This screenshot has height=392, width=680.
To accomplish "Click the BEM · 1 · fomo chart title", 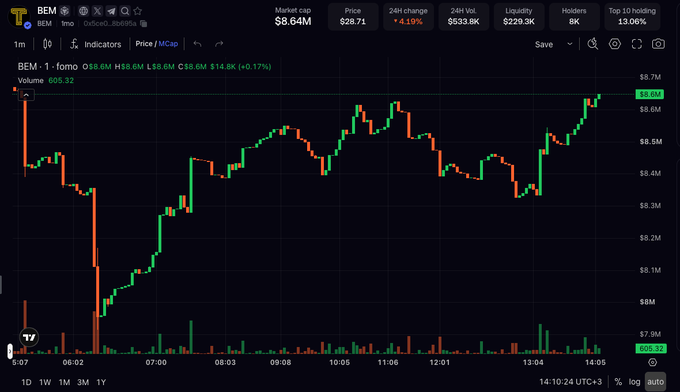I will coord(48,66).
